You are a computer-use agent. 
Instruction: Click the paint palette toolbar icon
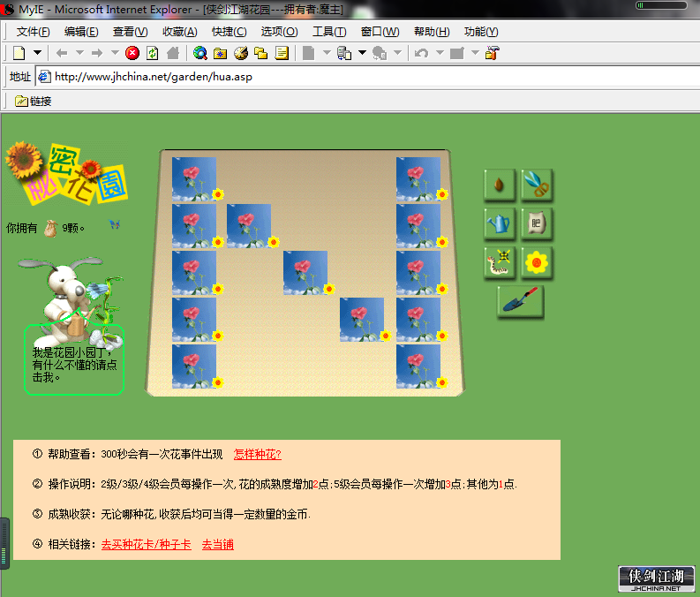(241, 53)
